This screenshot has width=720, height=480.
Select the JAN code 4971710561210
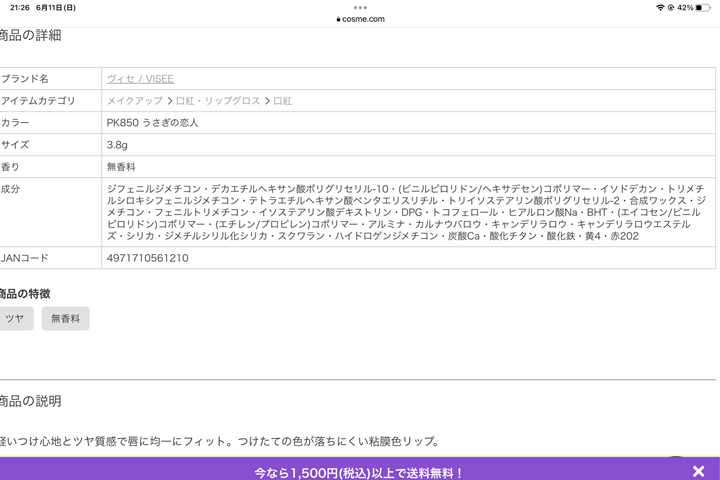(x=147, y=258)
